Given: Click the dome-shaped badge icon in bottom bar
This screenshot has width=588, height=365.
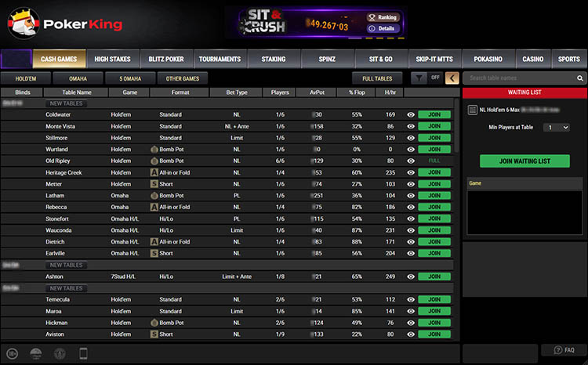Looking at the screenshot, I should (36, 353).
